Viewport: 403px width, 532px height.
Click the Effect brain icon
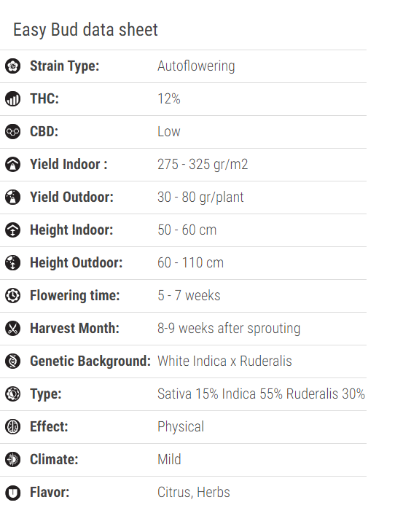13,427
